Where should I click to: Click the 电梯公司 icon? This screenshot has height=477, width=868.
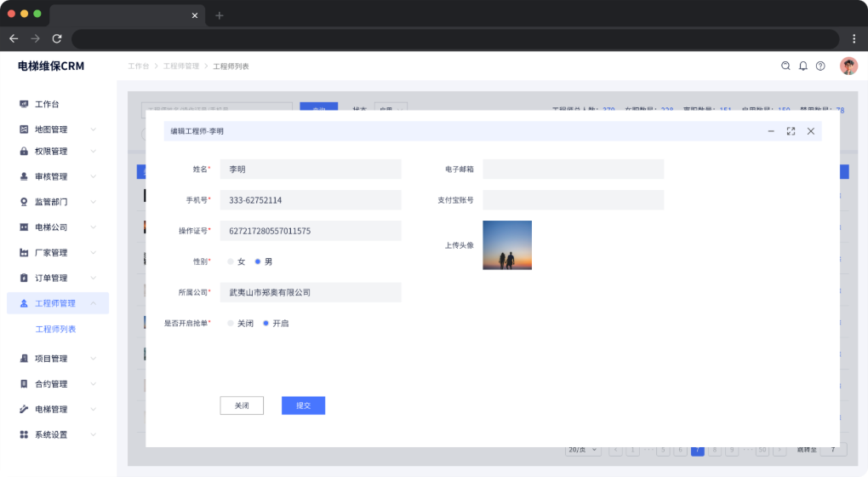(x=24, y=227)
